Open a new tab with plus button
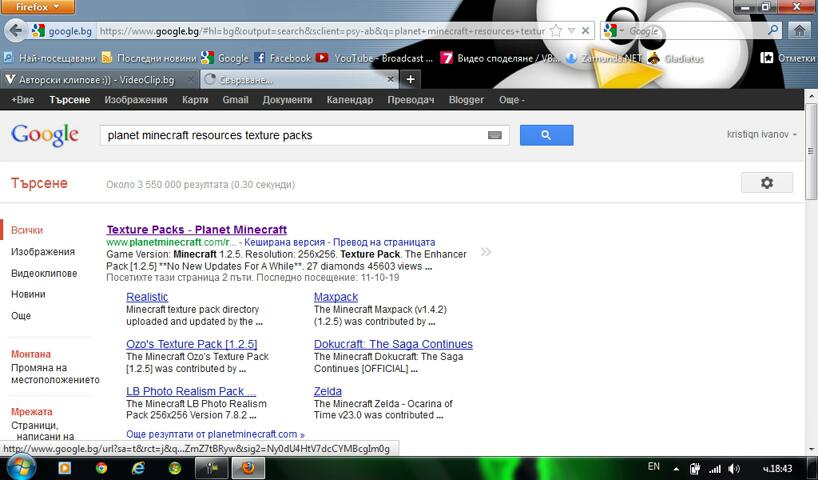The height and width of the screenshot is (480, 818). pos(410,79)
